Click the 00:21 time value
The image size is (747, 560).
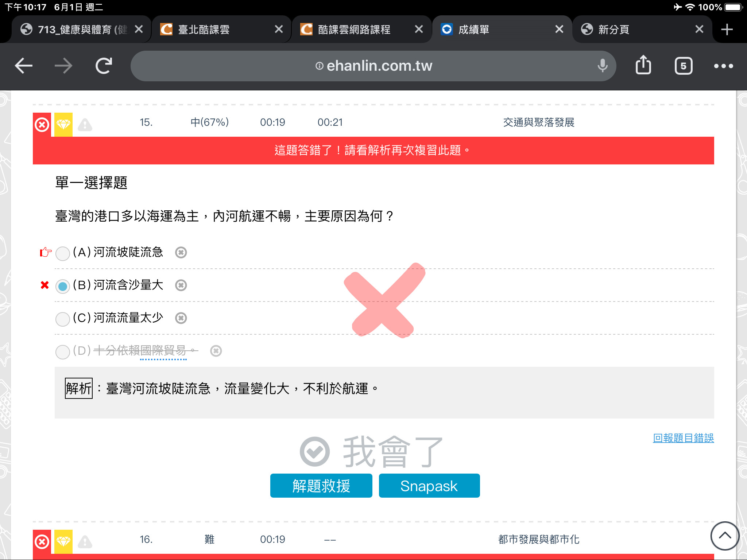pos(330,122)
